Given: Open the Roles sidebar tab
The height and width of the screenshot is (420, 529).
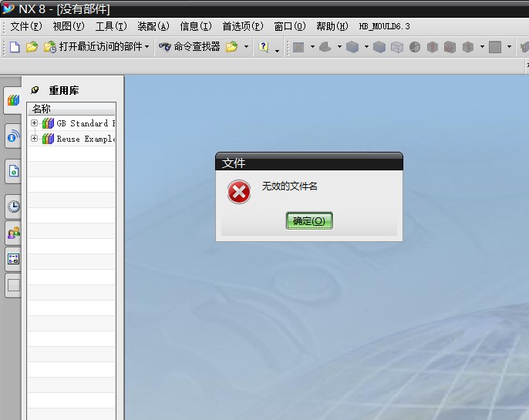Looking at the screenshot, I should 14,233.
